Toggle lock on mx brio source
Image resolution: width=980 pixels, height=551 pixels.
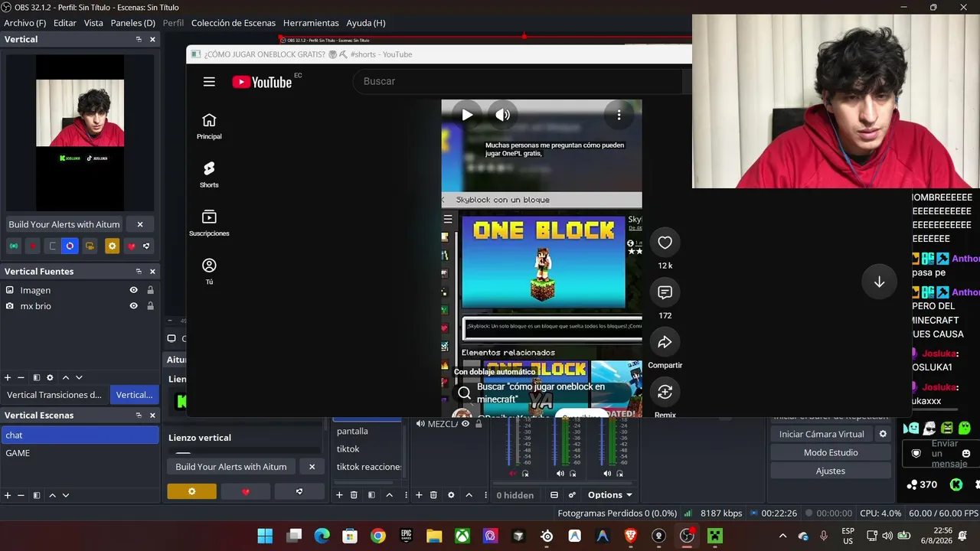(150, 306)
